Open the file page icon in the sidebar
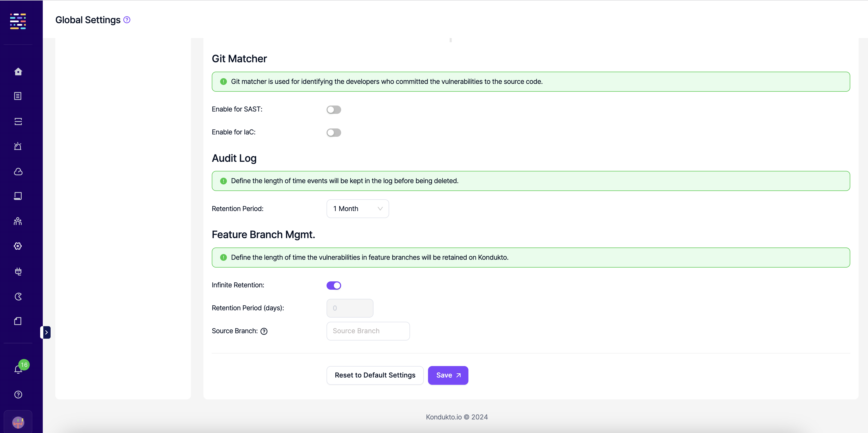Screen dimensions: 868x433 pos(18,321)
